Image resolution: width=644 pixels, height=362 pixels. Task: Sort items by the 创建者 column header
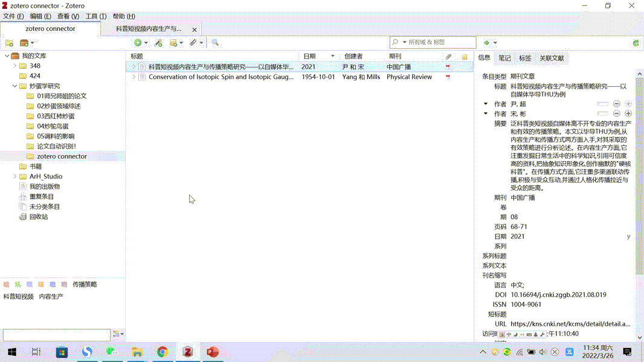pyautogui.click(x=362, y=56)
